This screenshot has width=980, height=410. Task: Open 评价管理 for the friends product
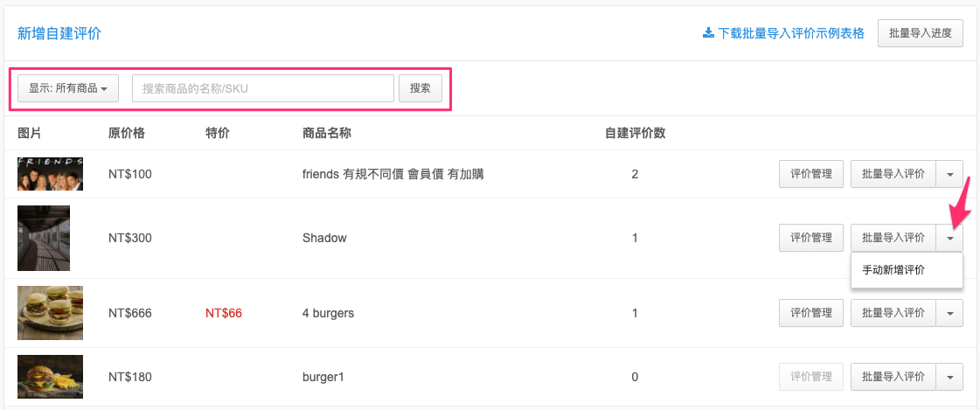point(811,174)
